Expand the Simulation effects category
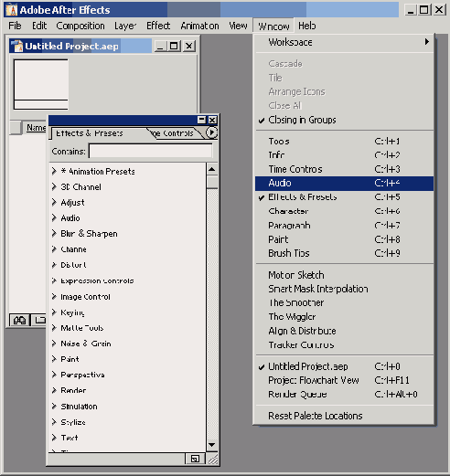The width and height of the screenshot is (450, 476). pos(54,407)
